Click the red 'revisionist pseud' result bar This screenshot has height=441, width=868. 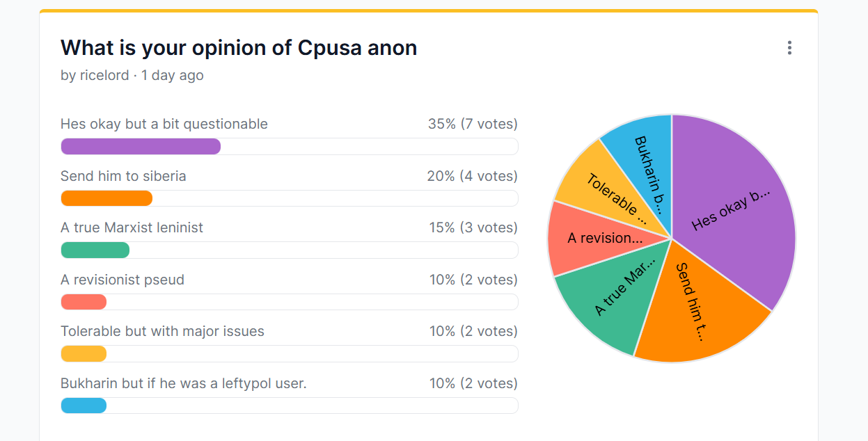click(x=84, y=302)
